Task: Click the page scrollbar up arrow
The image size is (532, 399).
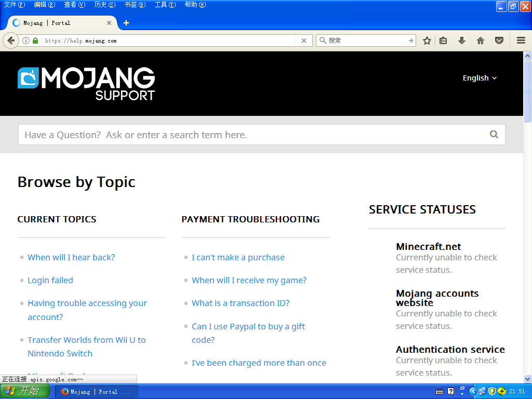Action: pos(527,55)
